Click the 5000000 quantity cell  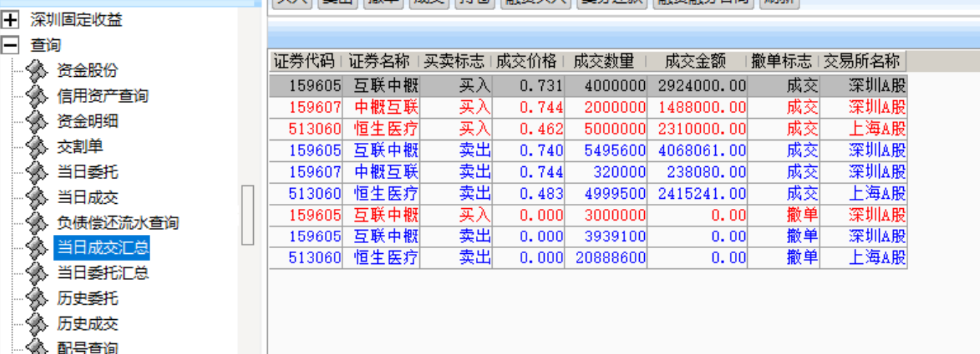pos(606,129)
